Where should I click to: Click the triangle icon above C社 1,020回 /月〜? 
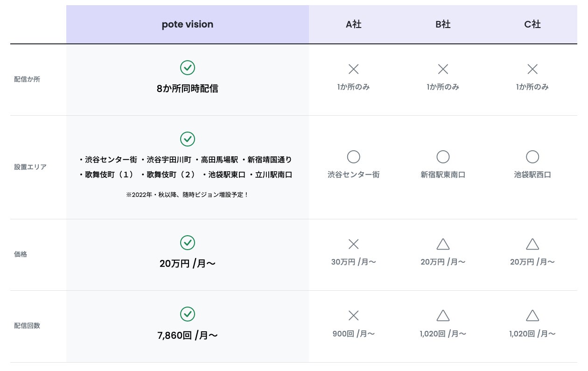(532, 316)
